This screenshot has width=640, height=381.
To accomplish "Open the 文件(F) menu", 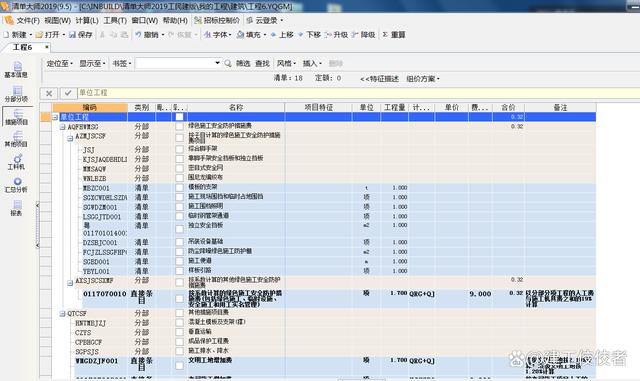I will (28, 20).
